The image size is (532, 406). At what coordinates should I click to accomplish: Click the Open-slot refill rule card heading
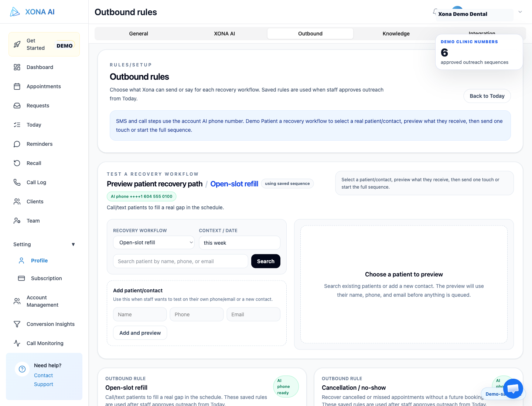(x=126, y=388)
